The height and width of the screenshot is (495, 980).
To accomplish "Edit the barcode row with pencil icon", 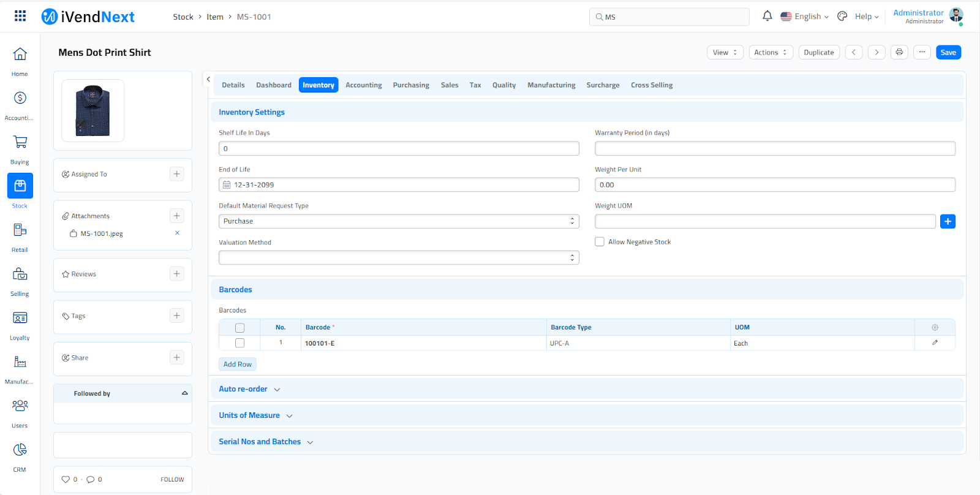I will (x=935, y=343).
